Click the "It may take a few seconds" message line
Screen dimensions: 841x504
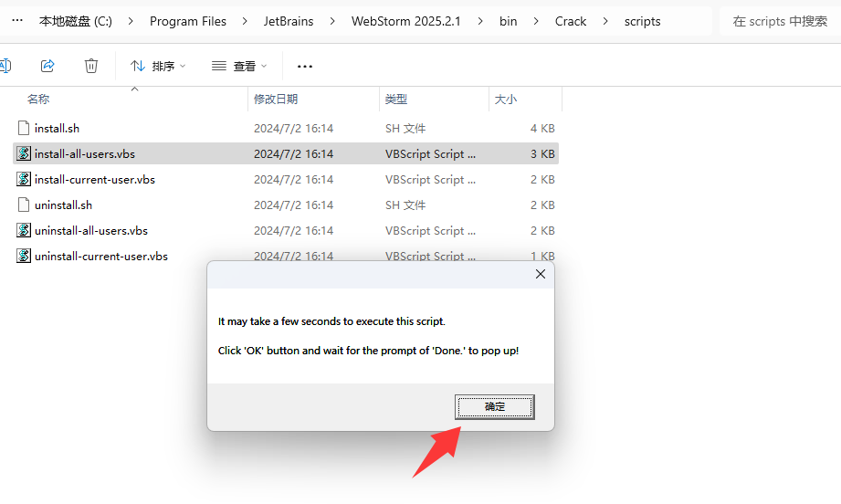pos(331,321)
